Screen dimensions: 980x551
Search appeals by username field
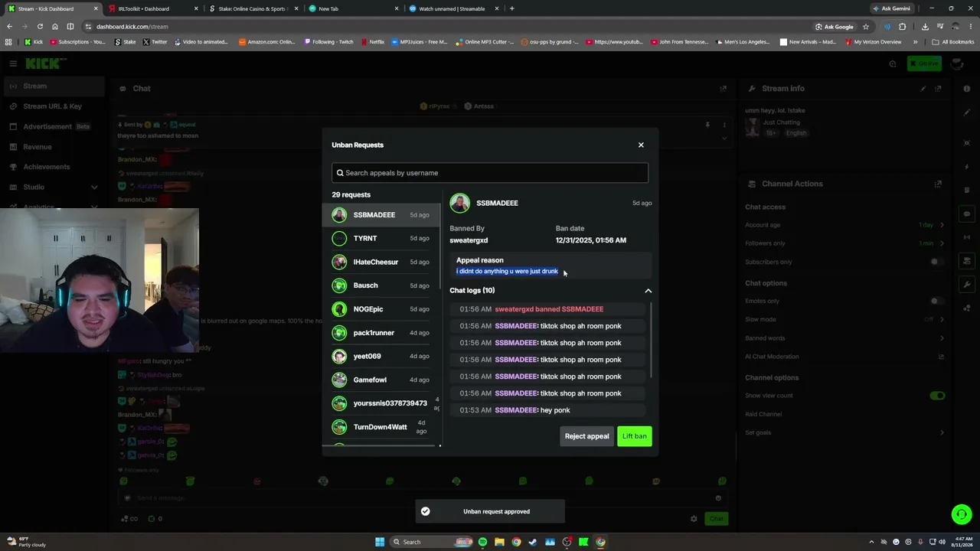point(490,173)
